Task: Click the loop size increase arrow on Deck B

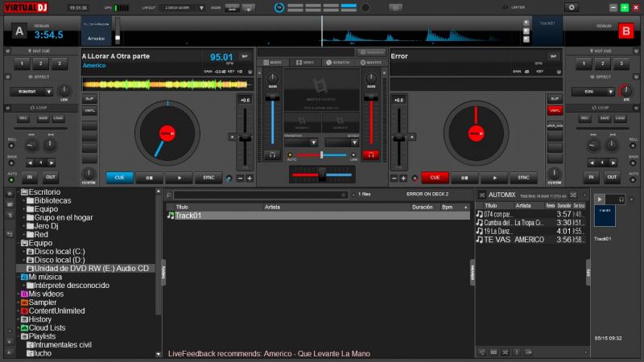Action: tap(613, 163)
